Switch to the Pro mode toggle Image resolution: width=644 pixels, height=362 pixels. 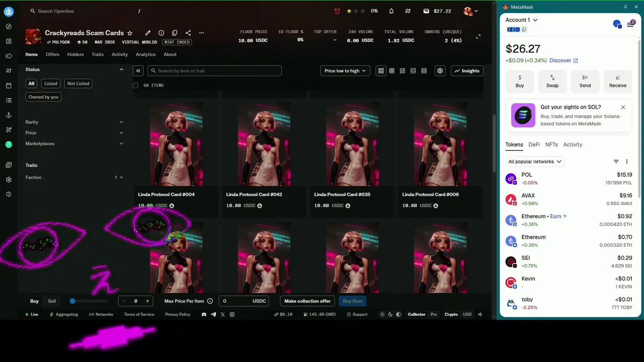(434, 314)
